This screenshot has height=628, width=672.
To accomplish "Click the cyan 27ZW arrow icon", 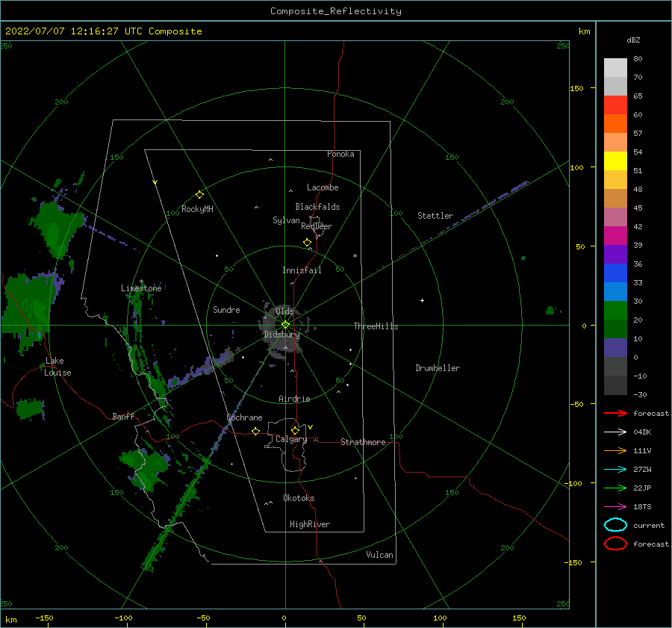I will 615,470.
